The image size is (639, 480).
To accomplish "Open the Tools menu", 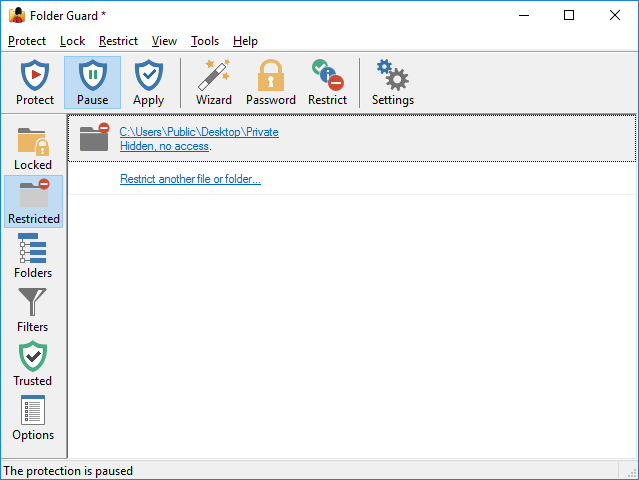I will [205, 41].
